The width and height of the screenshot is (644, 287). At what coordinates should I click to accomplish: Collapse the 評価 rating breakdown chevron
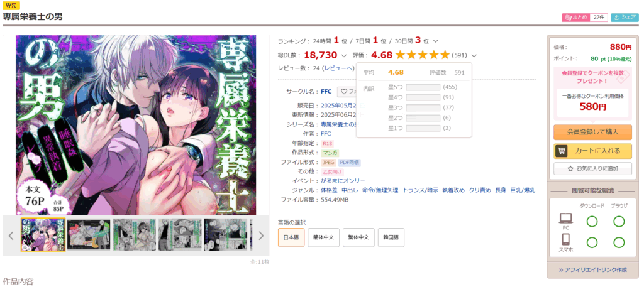point(474,55)
